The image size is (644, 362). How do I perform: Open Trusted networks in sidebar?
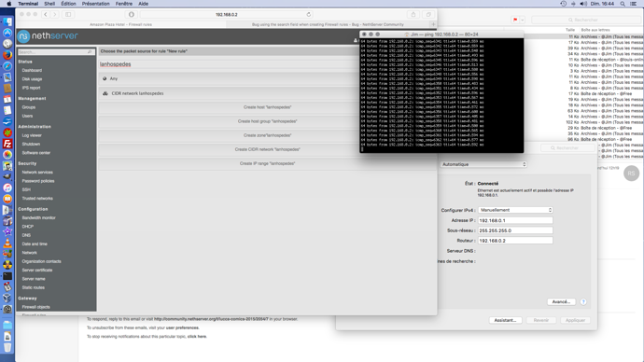pos(37,198)
